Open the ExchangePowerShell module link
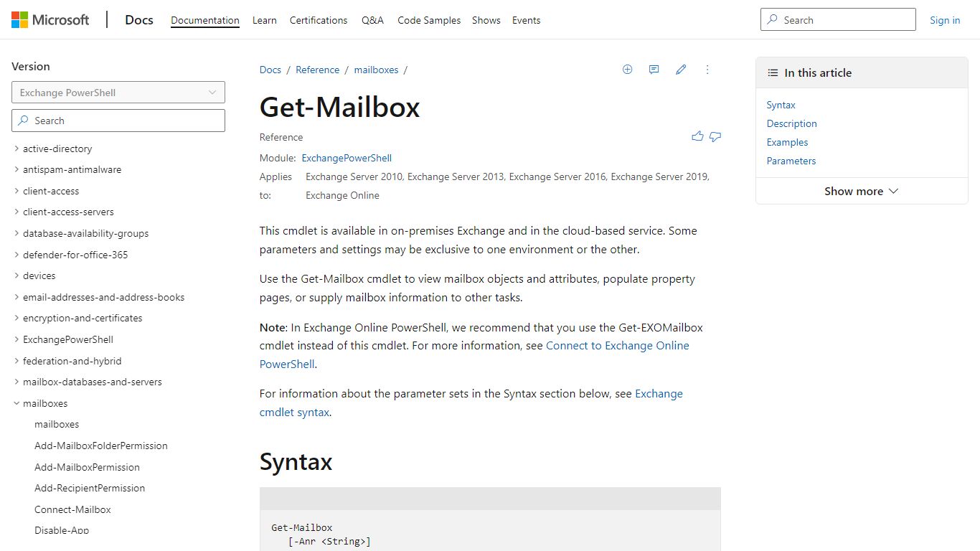Image resolution: width=980 pixels, height=551 pixels. (x=347, y=158)
